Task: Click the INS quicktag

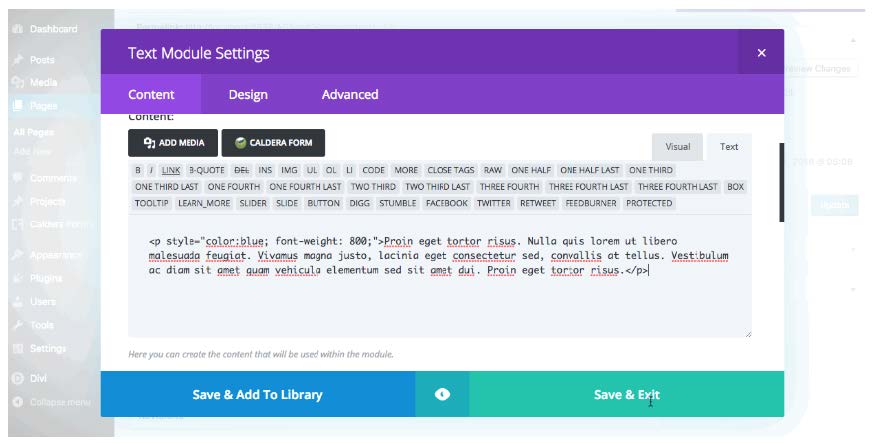Action: click(x=265, y=170)
